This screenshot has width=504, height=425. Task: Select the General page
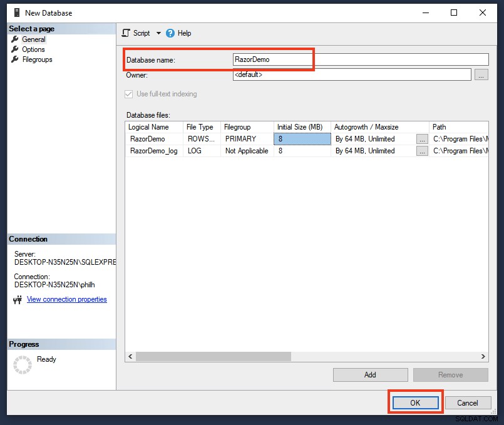[34, 39]
